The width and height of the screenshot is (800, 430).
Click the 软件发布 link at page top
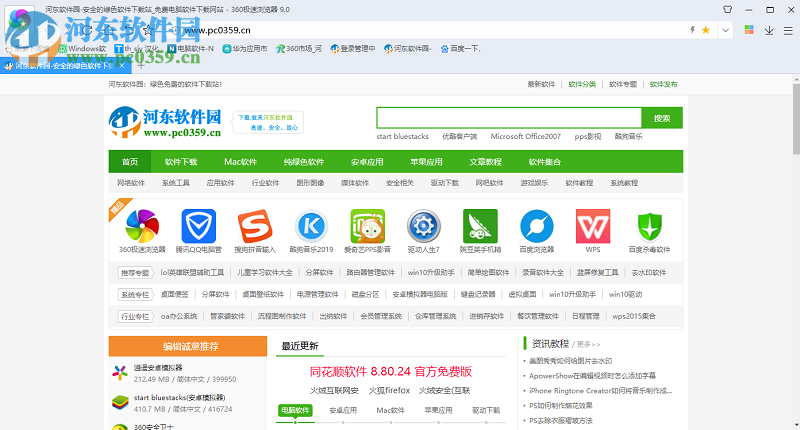point(663,84)
